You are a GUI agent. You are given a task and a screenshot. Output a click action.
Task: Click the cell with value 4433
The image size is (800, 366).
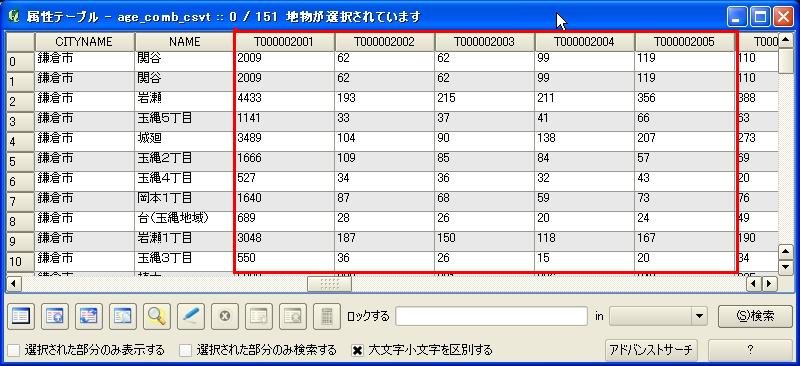click(x=284, y=101)
